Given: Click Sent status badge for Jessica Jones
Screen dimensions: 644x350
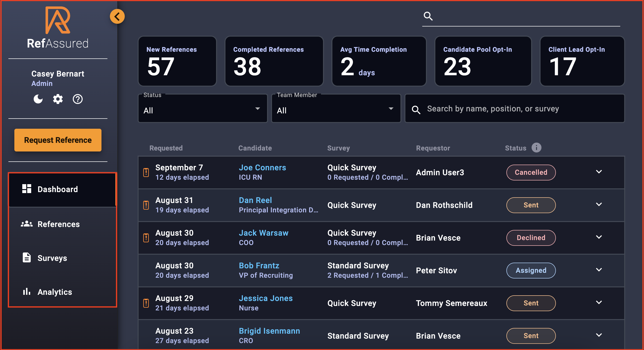Looking at the screenshot, I should tap(531, 303).
